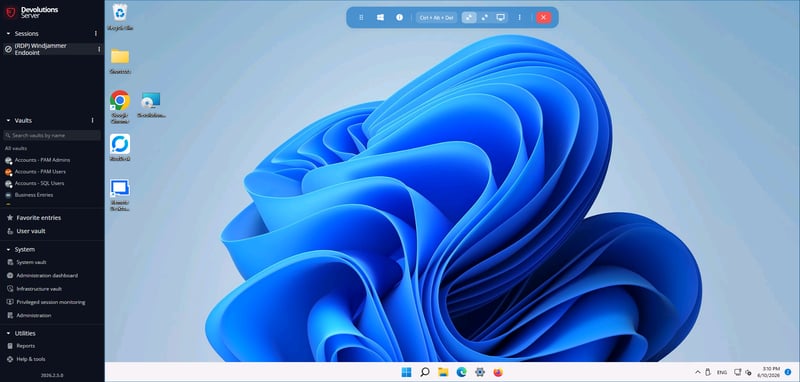Image resolution: width=800 pixels, height=382 pixels.
Task: Open the network tray icon
Action: [x=738, y=372]
